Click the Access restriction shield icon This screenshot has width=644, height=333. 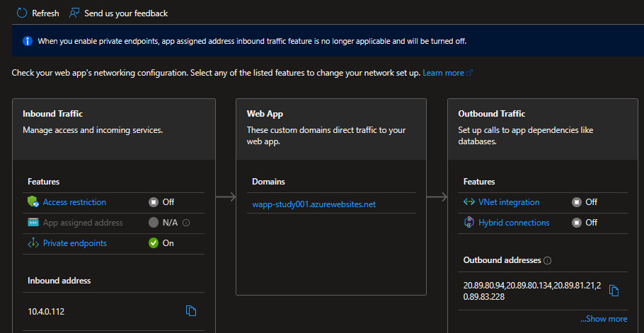(33, 202)
